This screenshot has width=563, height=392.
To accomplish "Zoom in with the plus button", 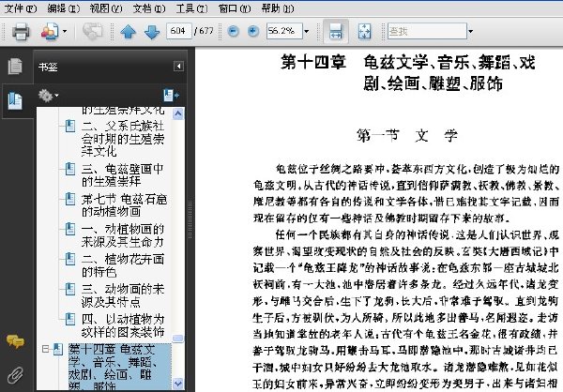I will tap(252, 31).
